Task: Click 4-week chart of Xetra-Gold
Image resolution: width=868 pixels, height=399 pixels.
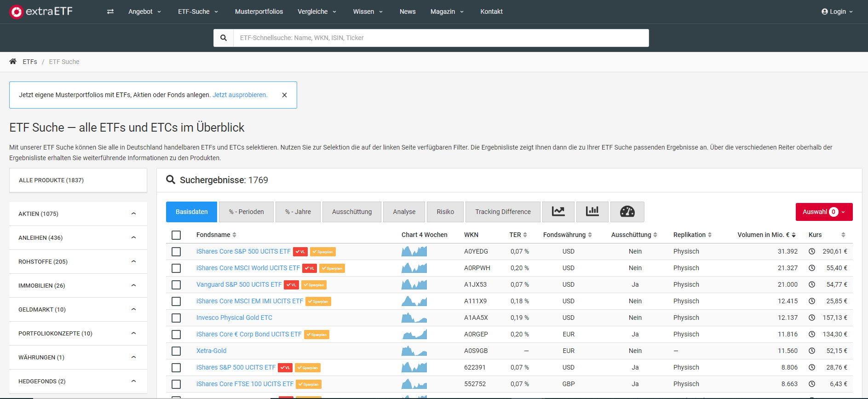Action: pos(414,351)
